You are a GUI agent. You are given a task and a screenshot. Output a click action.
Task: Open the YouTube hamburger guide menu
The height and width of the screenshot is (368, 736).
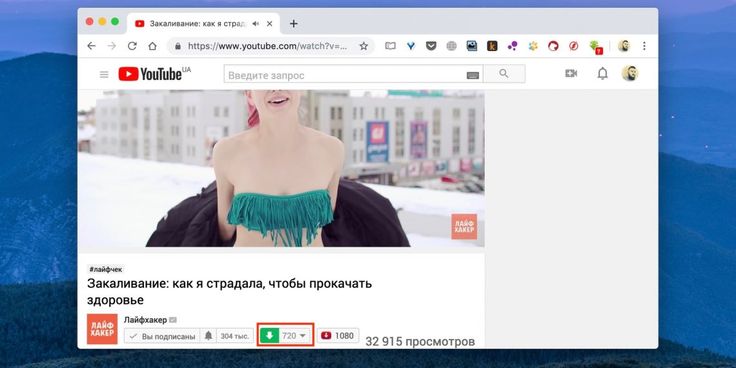point(104,74)
